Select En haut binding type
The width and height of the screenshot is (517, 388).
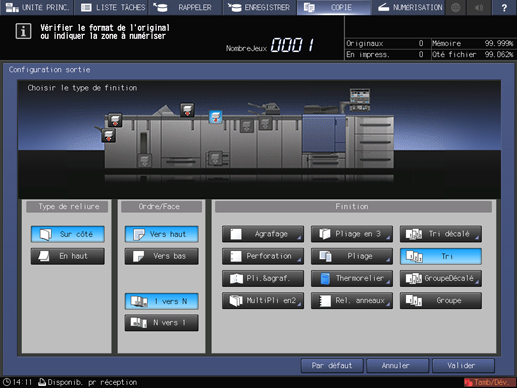coord(68,256)
